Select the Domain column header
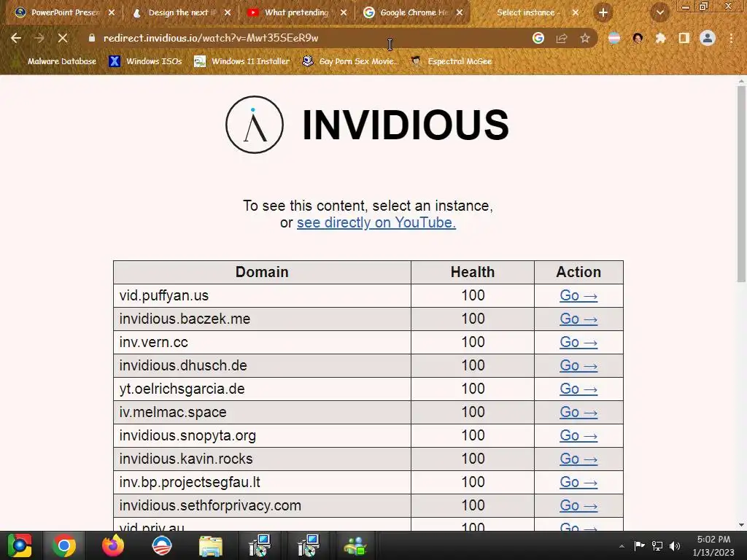747x560 pixels. tap(262, 272)
